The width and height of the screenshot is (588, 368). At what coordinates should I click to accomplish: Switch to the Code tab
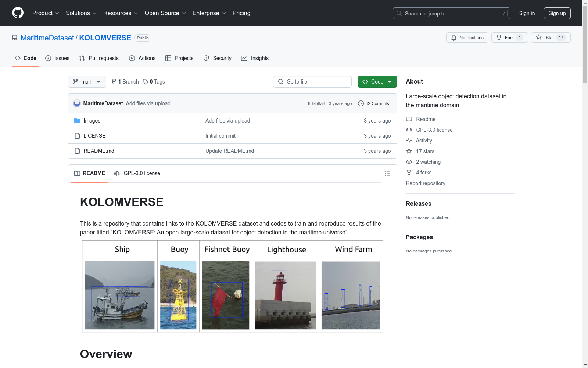click(x=26, y=58)
